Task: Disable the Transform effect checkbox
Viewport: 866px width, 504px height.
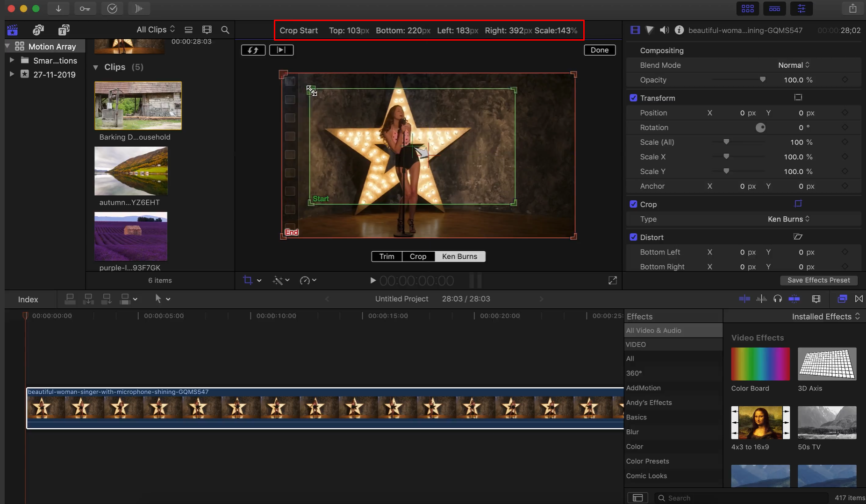Action: 634,98
